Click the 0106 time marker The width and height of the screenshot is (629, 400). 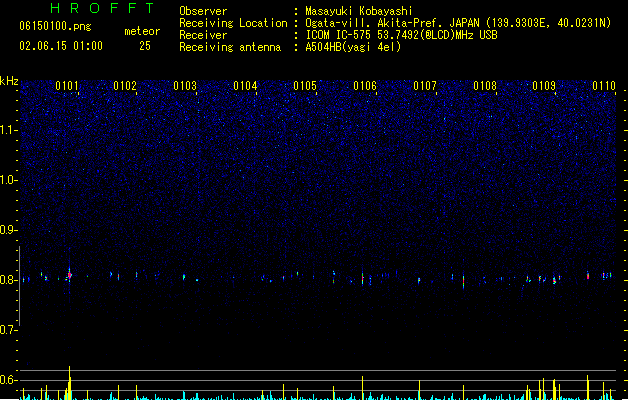pos(365,86)
